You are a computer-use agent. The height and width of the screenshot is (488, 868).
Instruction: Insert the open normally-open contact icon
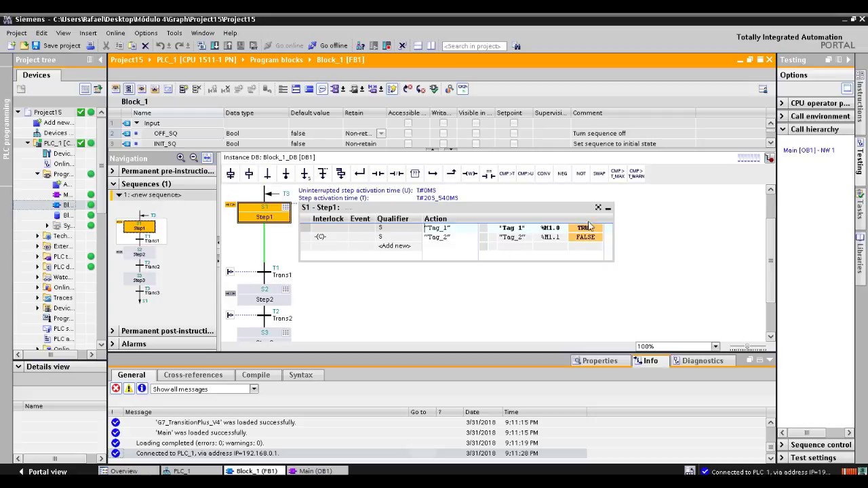click(378, 174)
